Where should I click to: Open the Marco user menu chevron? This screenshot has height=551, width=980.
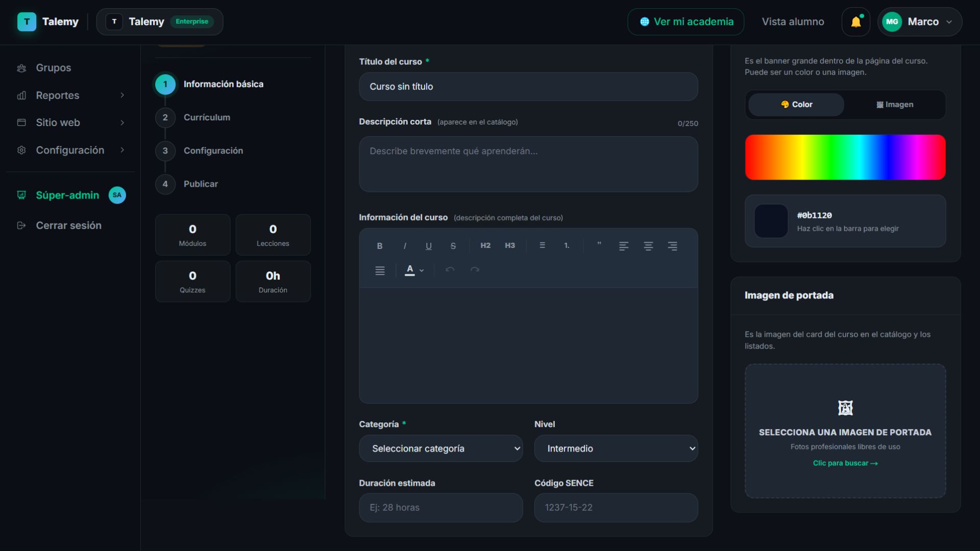(x=949, y=22)
